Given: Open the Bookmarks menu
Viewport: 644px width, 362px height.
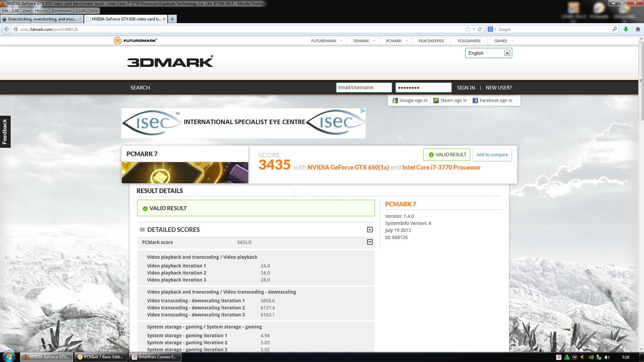Looking at the screenshot, I should pyautogui.click(x=62, y=11).
